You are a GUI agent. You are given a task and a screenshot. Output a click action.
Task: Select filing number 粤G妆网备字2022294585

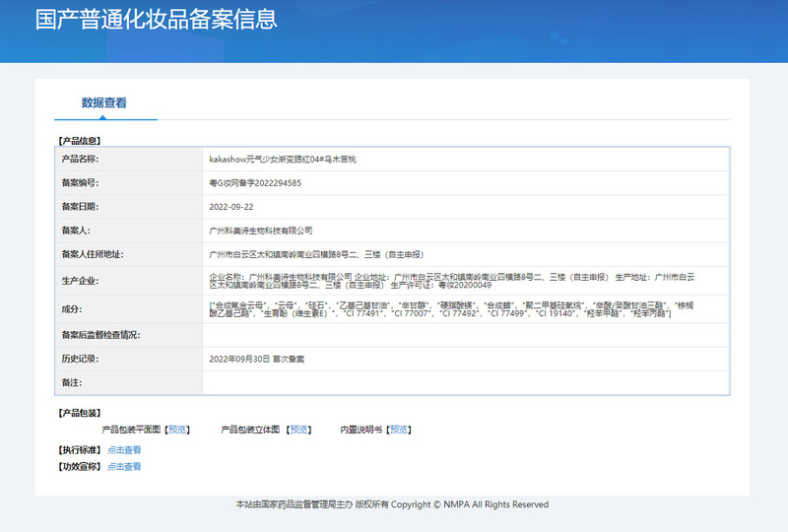coord(255,183)
